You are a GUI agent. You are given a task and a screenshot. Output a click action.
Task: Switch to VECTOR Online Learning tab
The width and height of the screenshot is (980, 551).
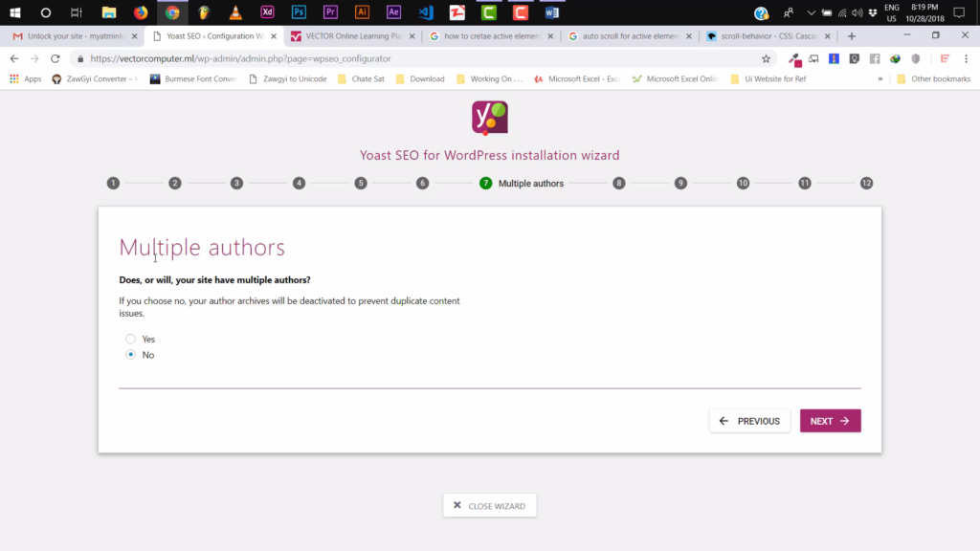353,36
